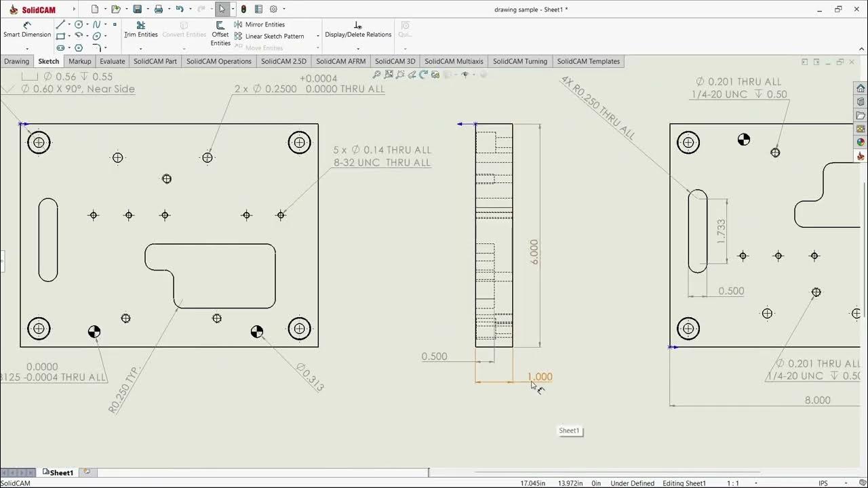The height and width of the screenshot is (488, 868).
Task: Switch to the Evaluate tab
Action: [113, 61]
